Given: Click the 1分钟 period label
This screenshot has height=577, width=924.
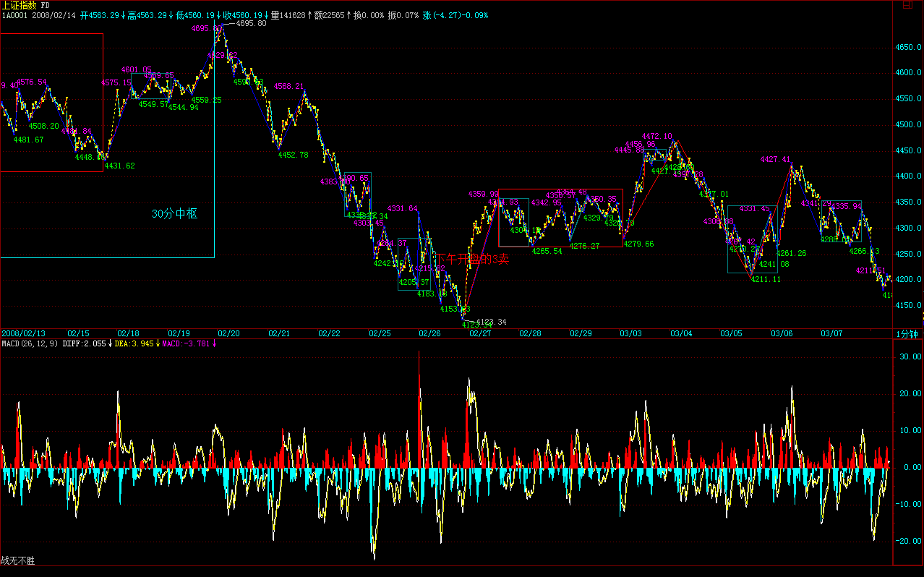Looking at the screenshot, I should (x=907, y=334).
